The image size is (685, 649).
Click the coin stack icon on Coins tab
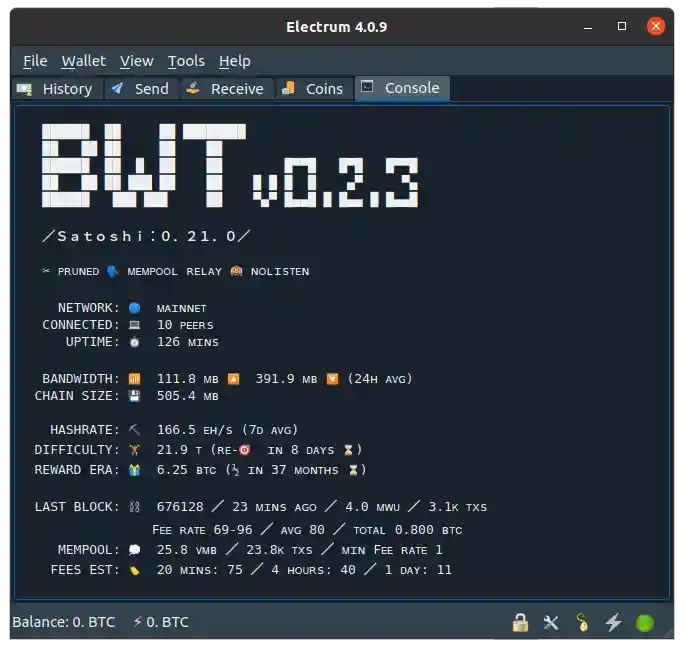tap(288, 89)
